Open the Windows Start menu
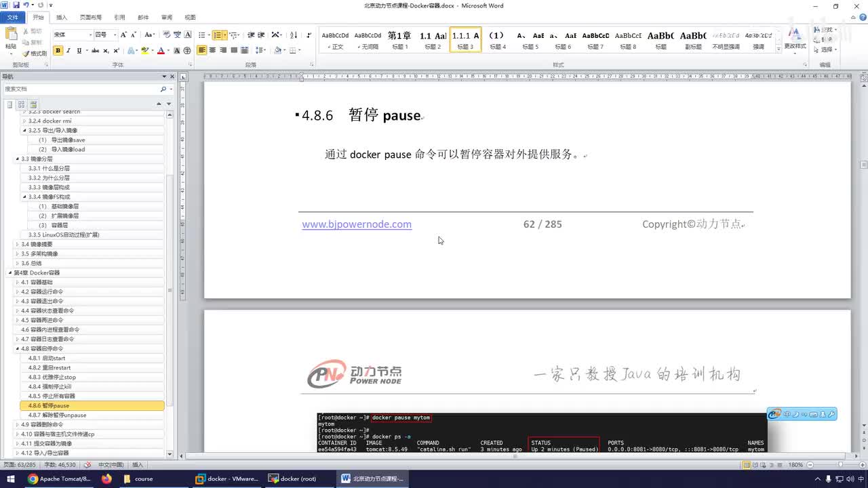This screenshot has height=488, width=868. point(11,479)
